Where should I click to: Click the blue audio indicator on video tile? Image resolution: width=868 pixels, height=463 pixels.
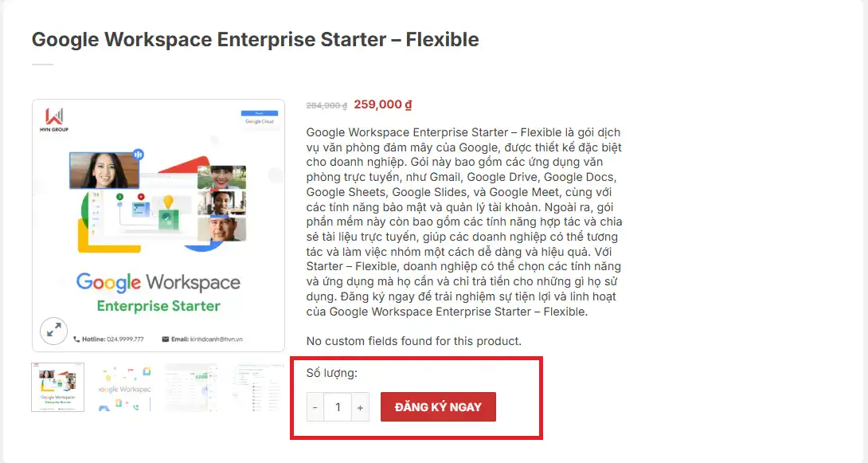click(139, 155)
